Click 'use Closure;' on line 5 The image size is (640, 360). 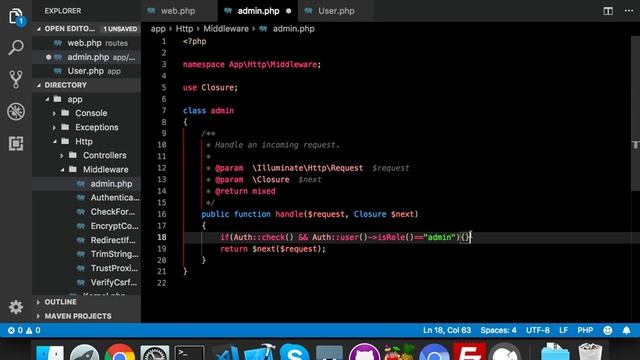tap(210, 87)
